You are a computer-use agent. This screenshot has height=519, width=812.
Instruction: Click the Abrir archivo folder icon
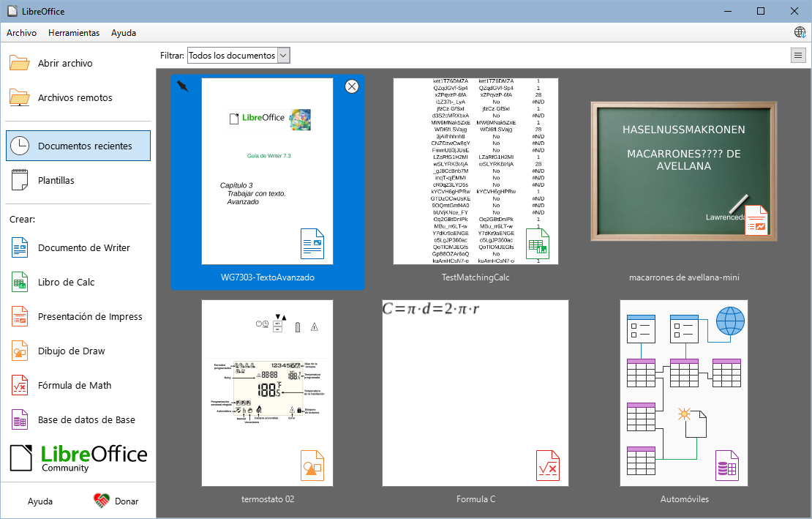click(x=20, y=63)
